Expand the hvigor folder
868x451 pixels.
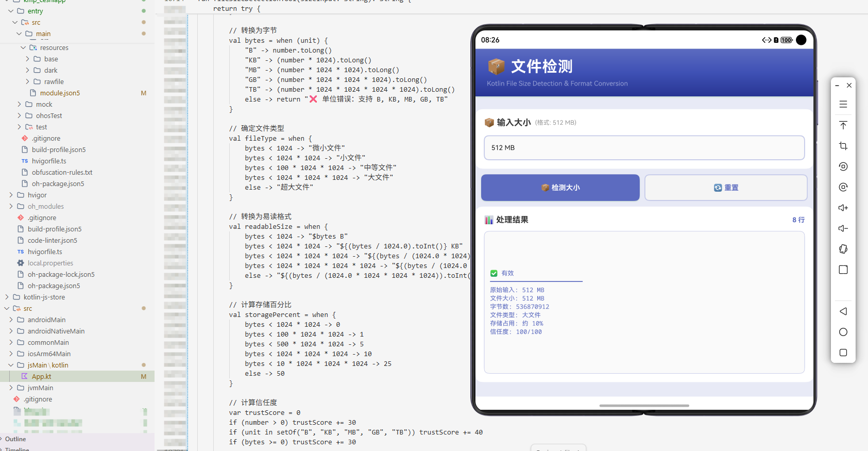click(x=11, y=195)
